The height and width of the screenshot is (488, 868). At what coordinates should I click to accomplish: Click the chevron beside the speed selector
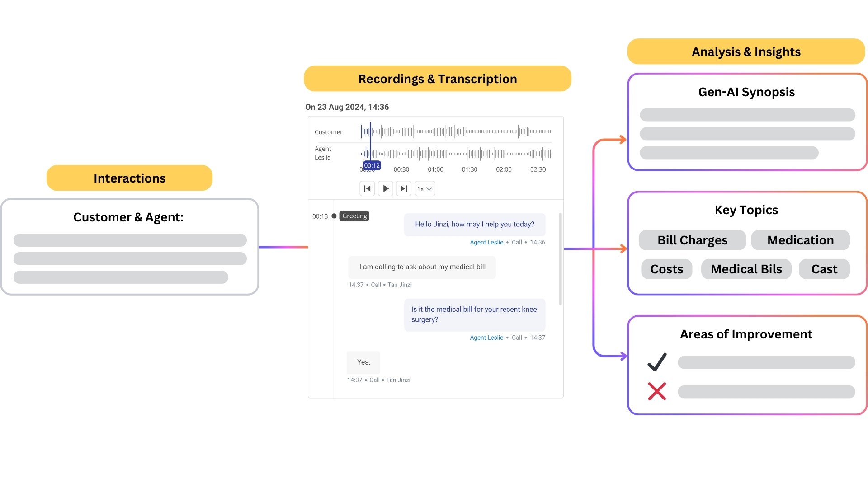tap(429, 189)
